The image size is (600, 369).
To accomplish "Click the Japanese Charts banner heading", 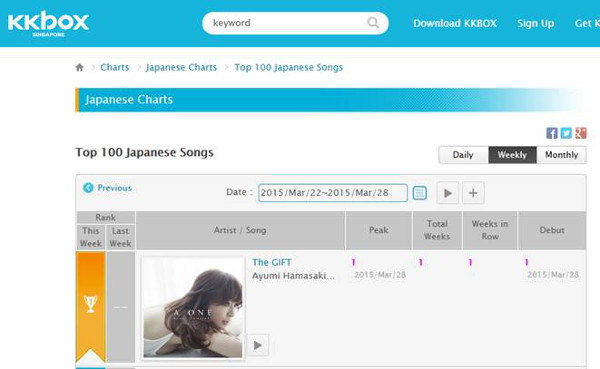I will click(129, 100).
